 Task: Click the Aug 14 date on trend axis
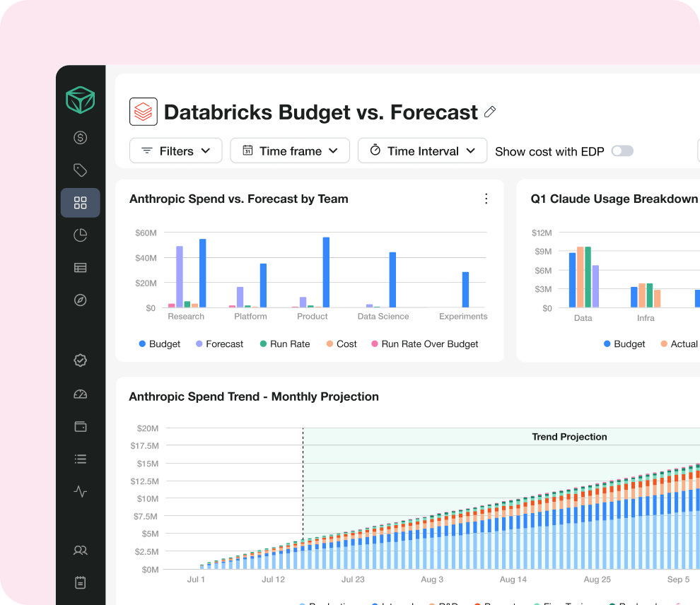513,579
